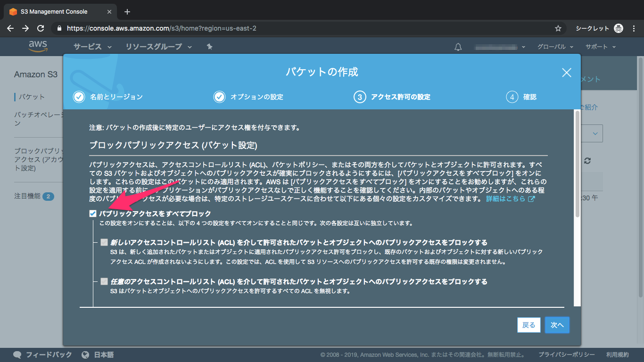644x362 pixels.
Task: Open the グローバル region dropdown
Action: tap(555, 47)
